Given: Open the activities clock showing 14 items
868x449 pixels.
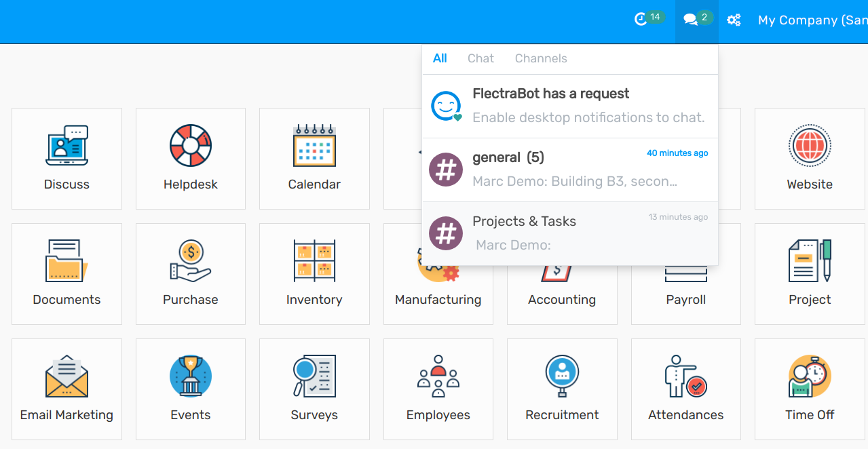Looking at the screenshot, I should tap(646, 19).
